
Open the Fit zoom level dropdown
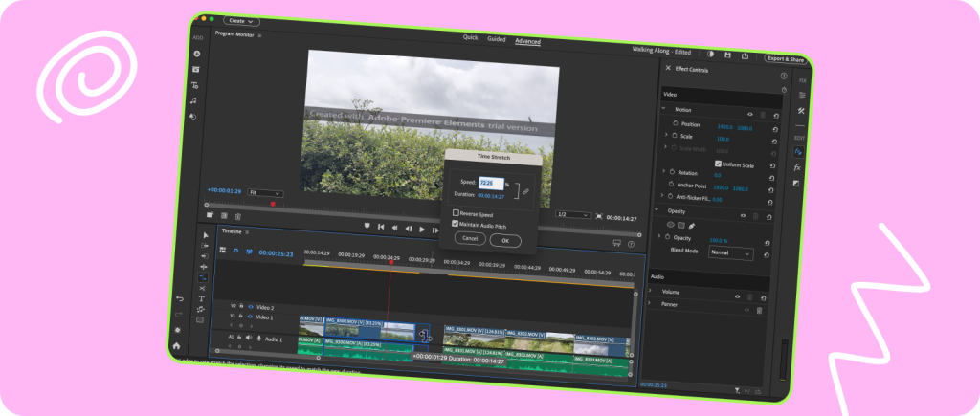[265, 193]
